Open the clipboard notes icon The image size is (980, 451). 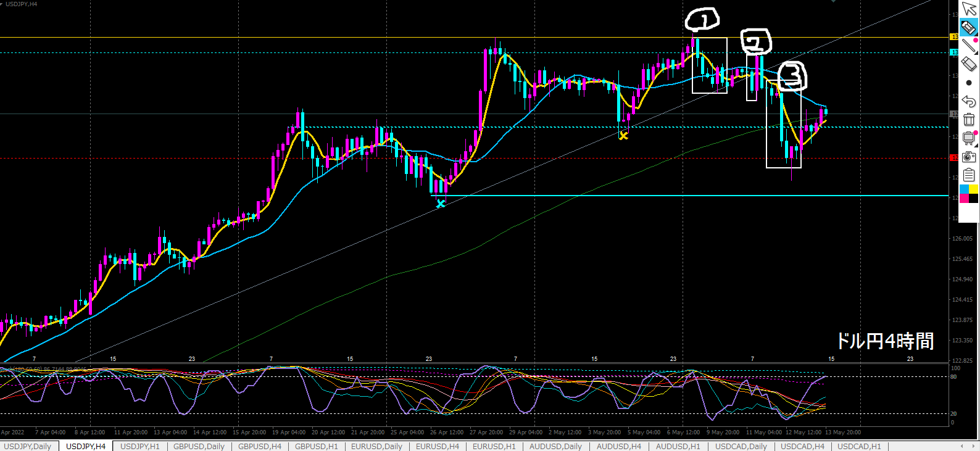pos(969,175)
